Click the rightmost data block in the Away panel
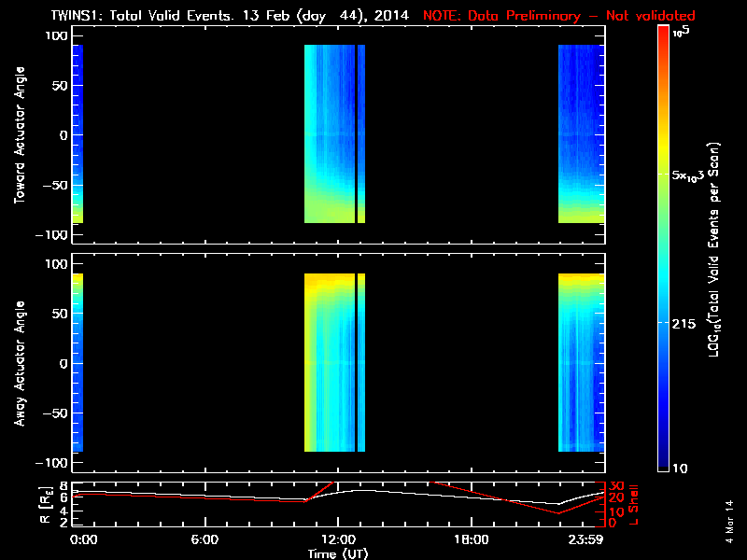747x560 pixels. coord(581,362)
